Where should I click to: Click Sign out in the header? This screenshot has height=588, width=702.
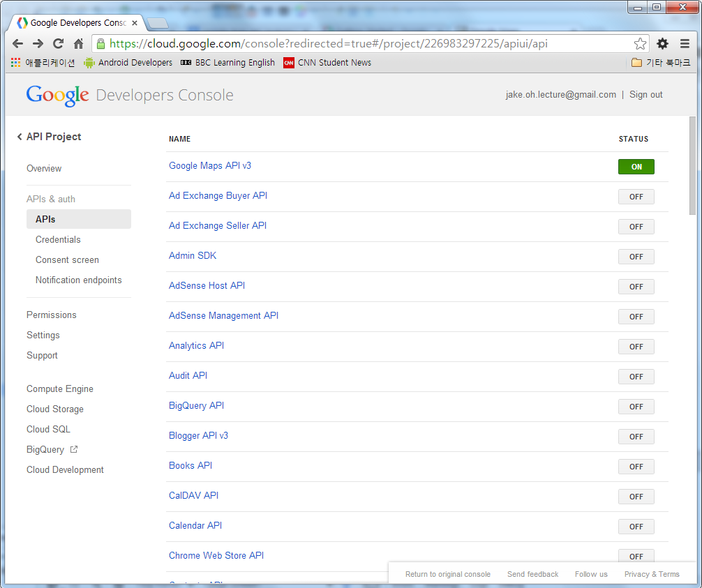pos(645,94)
